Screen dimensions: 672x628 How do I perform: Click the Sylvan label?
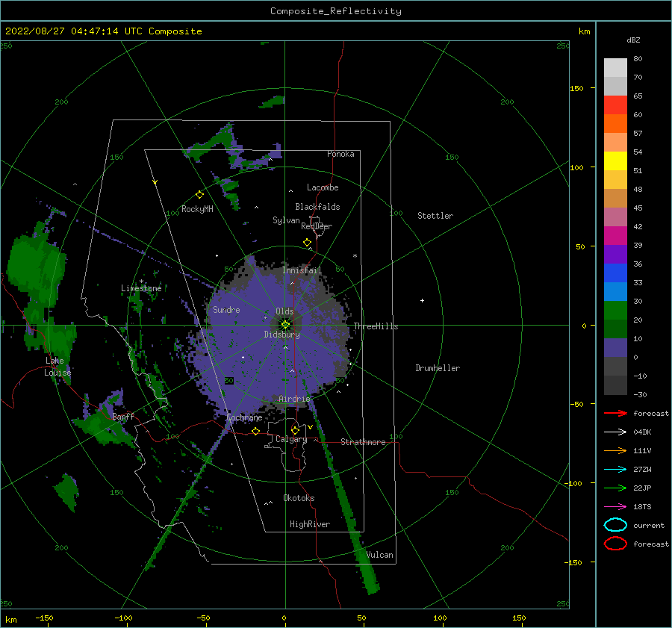pyautogui.click(x=286, y=220)
